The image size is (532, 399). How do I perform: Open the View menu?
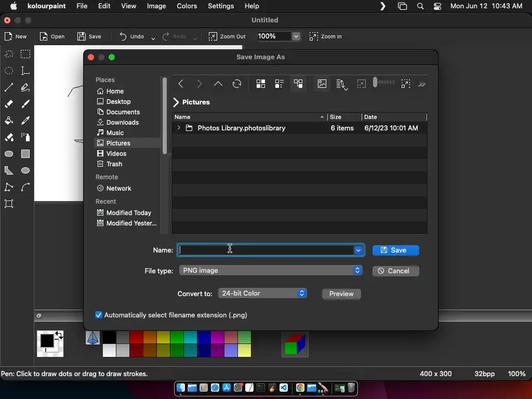(x=129, y=6)
